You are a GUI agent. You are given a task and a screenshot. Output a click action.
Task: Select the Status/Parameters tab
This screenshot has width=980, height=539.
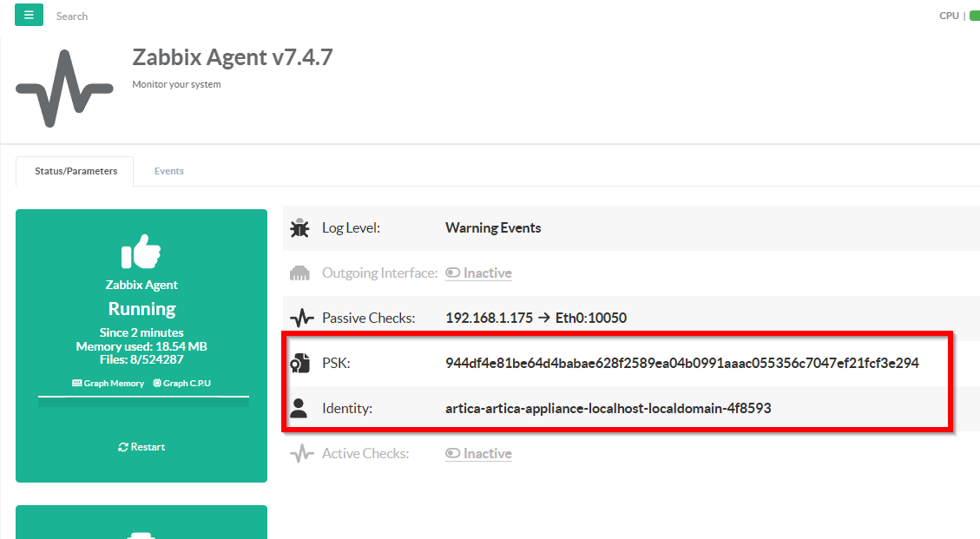[x=76, y=171]
